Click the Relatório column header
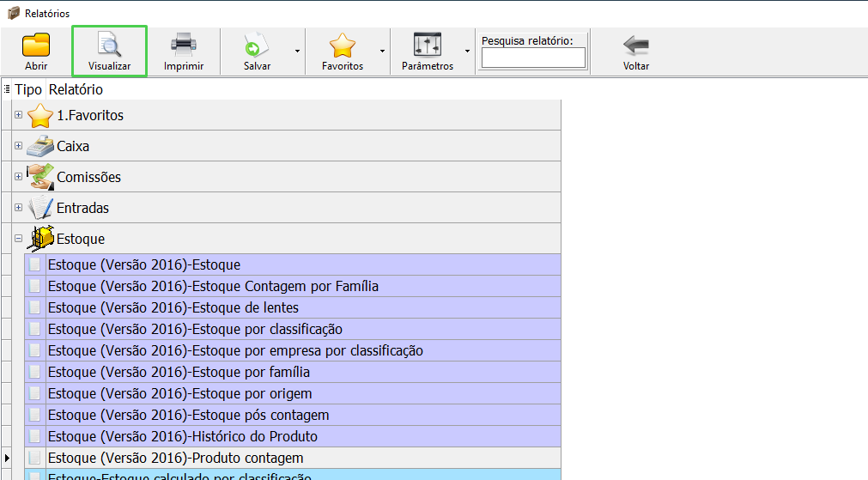868x480 pixels. click(76, 89)
